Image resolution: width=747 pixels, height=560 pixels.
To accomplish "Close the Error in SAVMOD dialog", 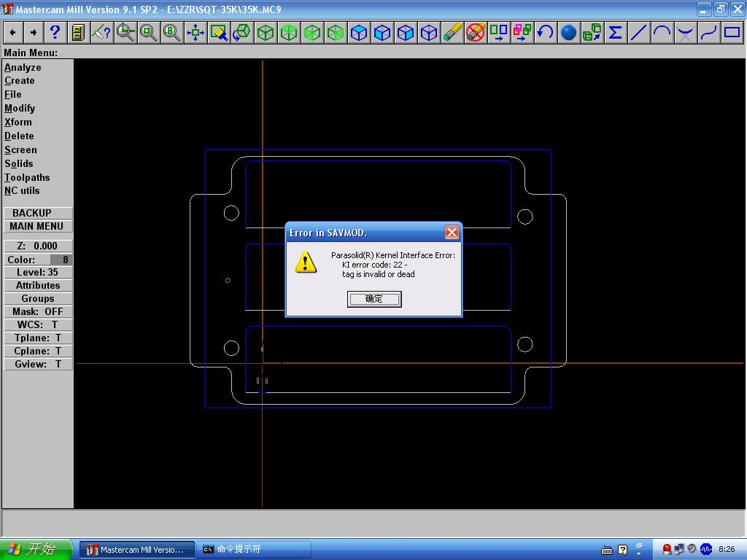I will pyautogui.click(x=452, y=233).
